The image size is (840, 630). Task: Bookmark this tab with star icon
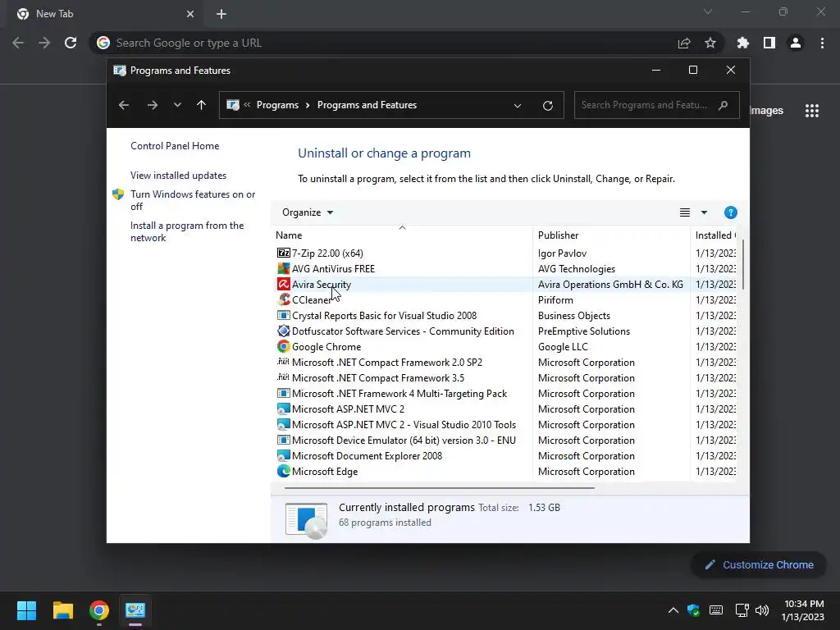710,43
